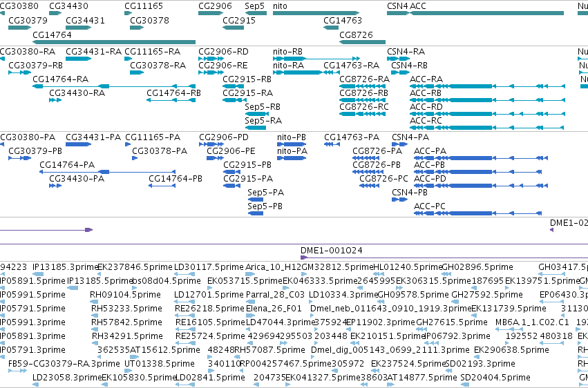Click the nito-PB protein label
The image size is (588, 388).
click(292, 137)
